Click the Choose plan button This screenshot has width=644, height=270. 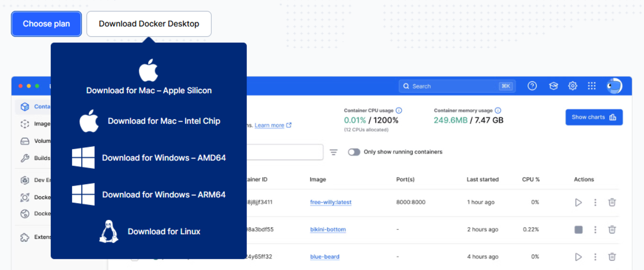coord(46,24)
